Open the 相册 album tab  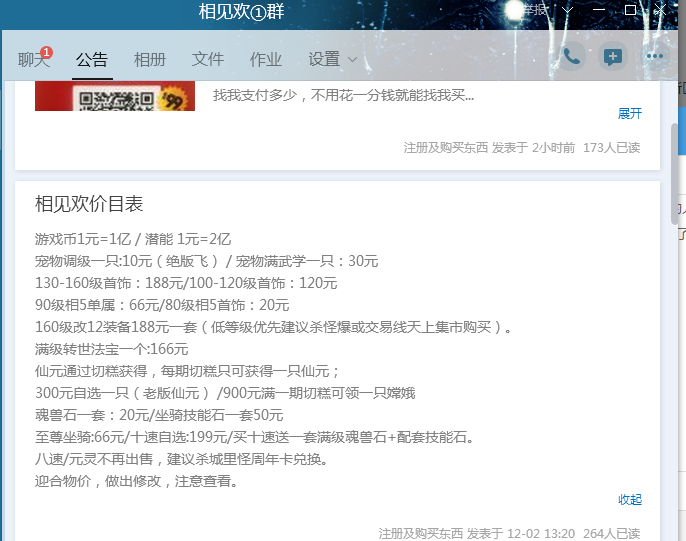point(150,59)
